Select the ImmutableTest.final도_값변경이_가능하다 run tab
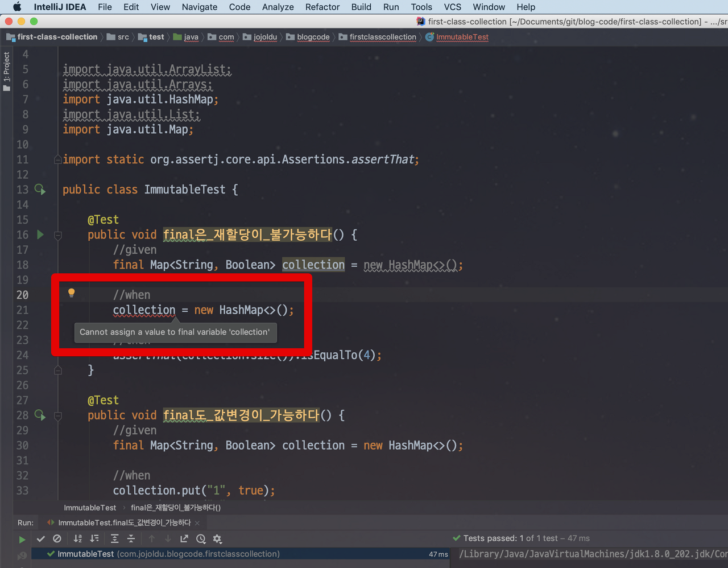Viewport: 728px width, 568px height. 119,522
